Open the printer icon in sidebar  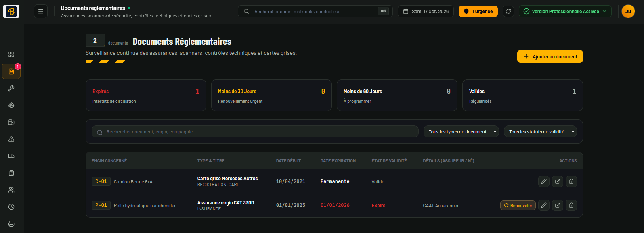11,224
